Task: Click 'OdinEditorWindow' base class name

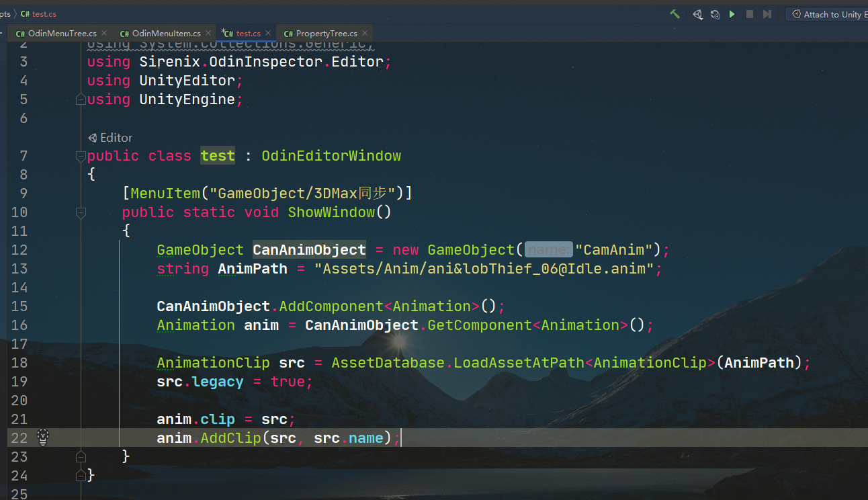Action: click(331, 156)
